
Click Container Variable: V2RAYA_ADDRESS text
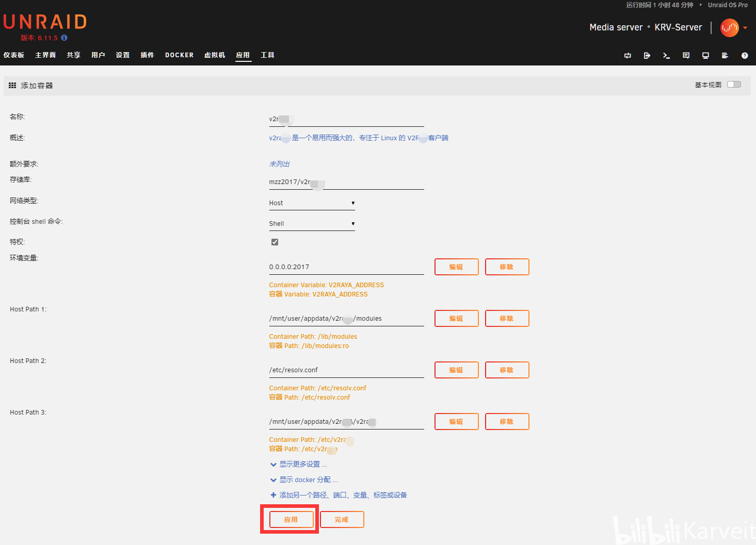[326, 285]
